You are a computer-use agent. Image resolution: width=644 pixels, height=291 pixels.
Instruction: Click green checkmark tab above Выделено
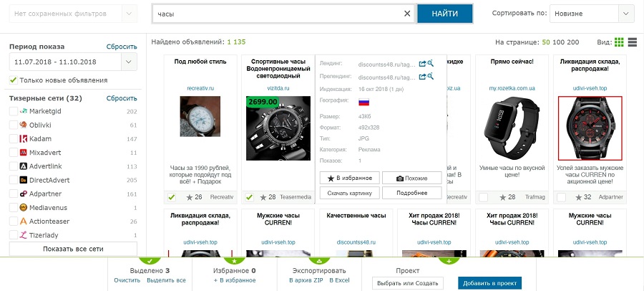[x=150, y=261]
